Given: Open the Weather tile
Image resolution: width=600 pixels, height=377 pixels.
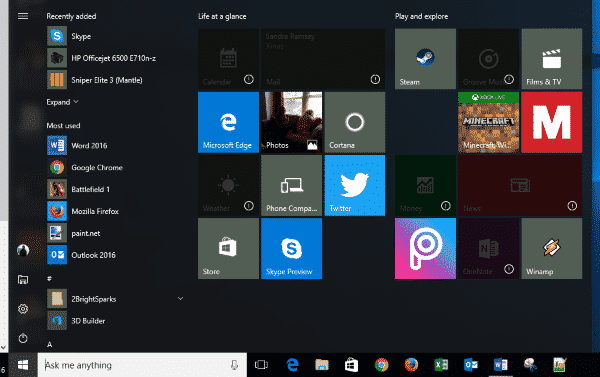Looking at the screenshot, I should tap(228, 185).
